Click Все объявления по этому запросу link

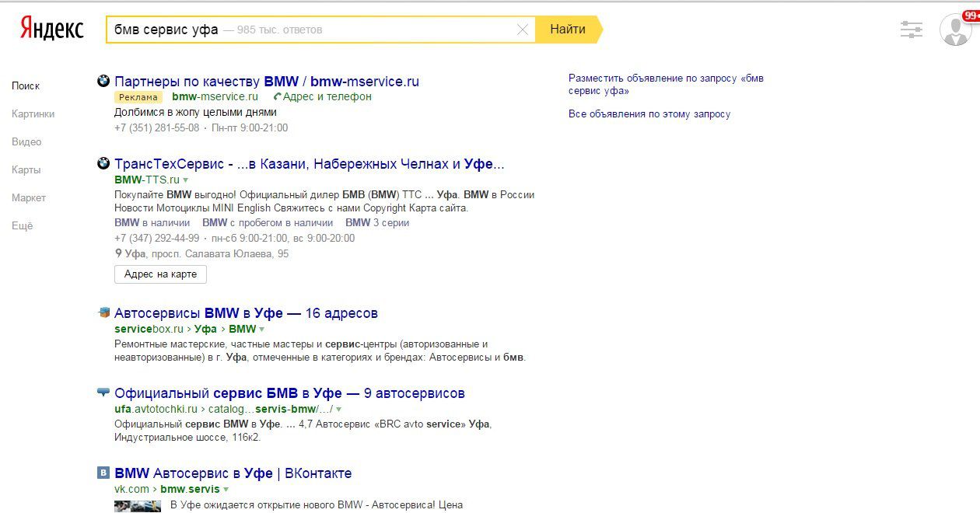(x=649, y=114)
